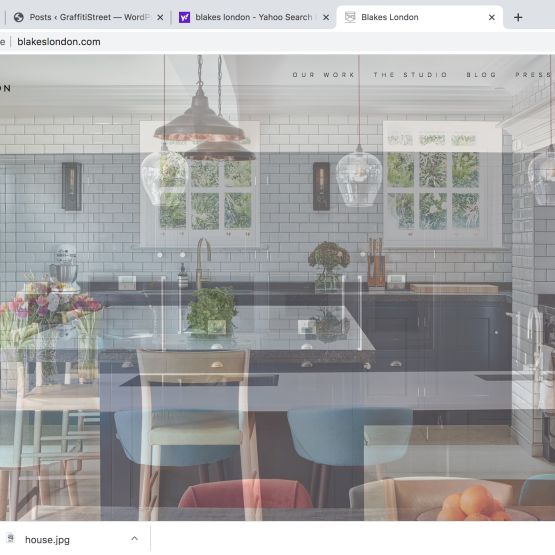Open a new browser tab
555x555 pixels.
[518, 17]
